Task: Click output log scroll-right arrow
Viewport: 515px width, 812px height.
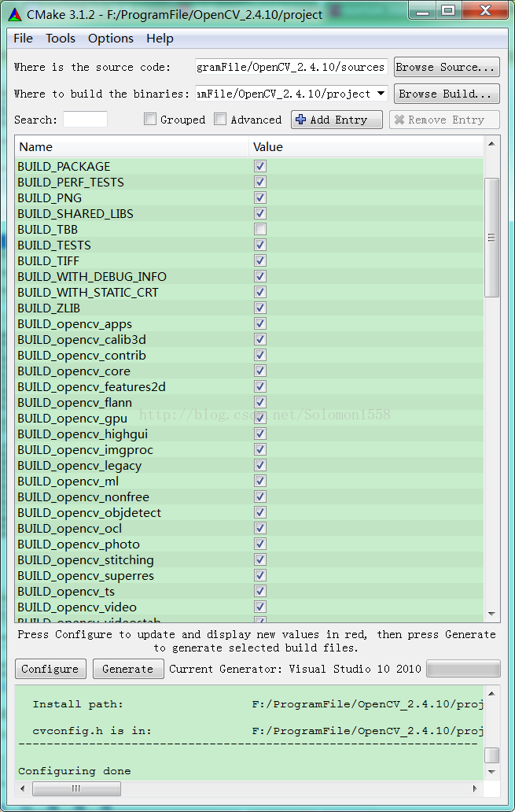Action: (x=475, y=788)
